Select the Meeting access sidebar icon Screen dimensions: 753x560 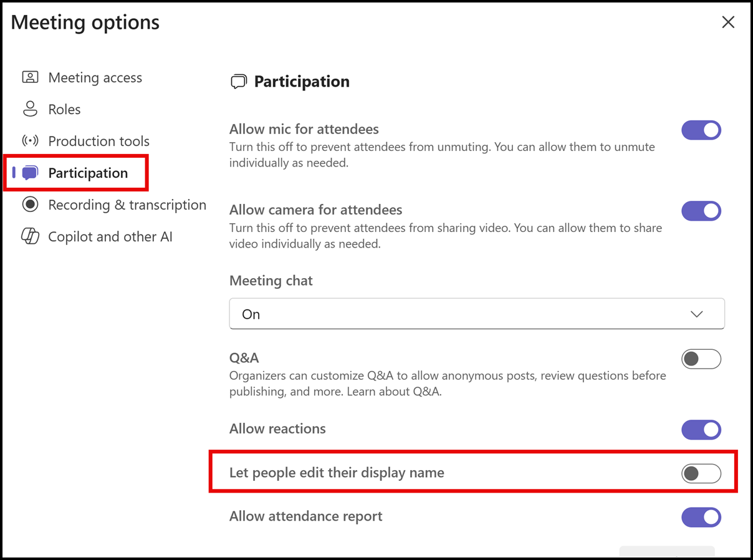point(29,77)
